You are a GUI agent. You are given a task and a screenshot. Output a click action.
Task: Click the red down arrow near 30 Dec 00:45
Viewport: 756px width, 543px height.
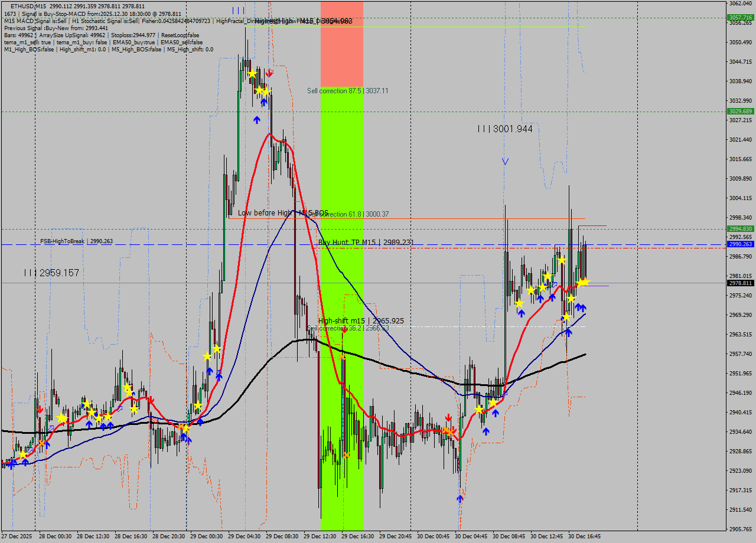(x=449, y=417)
